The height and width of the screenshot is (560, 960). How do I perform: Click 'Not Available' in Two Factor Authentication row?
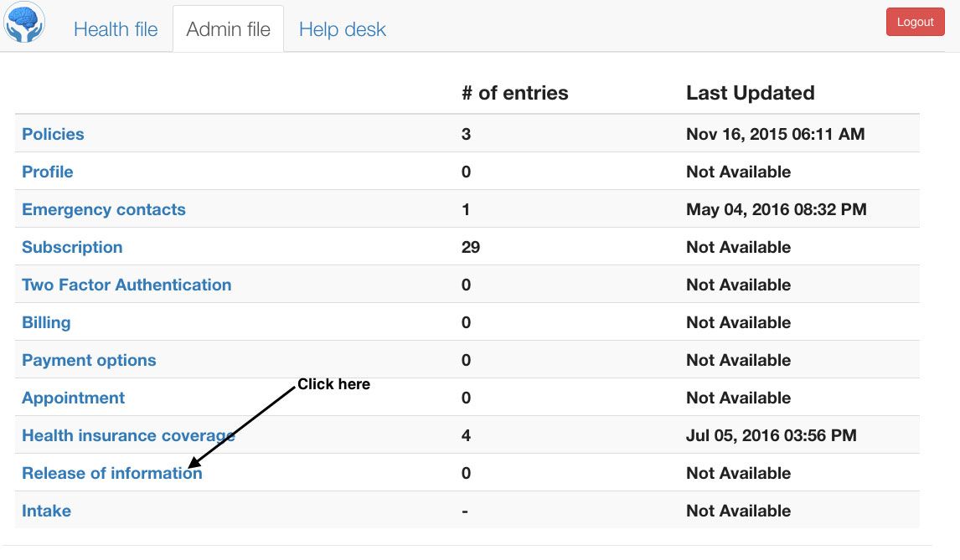pyautogui.click(x=738, y=285)
